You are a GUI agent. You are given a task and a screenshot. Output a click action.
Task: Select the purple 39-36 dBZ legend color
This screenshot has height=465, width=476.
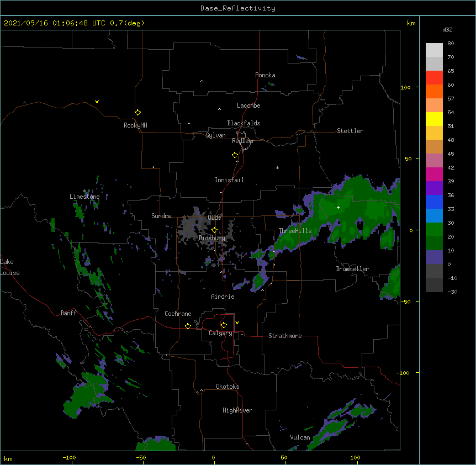coord(434,188)
